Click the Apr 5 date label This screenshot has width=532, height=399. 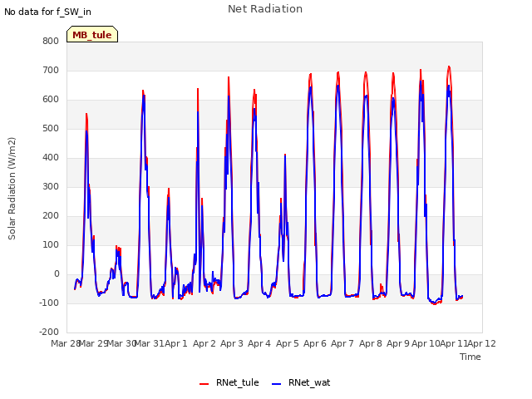pos(288,343)
